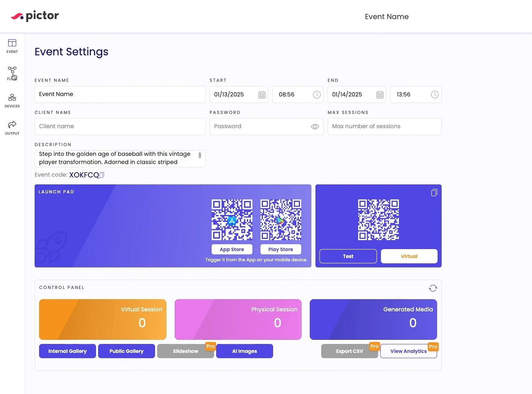The image size is (532, 394).
Task: Click the Pictor logo
Action: (x=35, y=16)
